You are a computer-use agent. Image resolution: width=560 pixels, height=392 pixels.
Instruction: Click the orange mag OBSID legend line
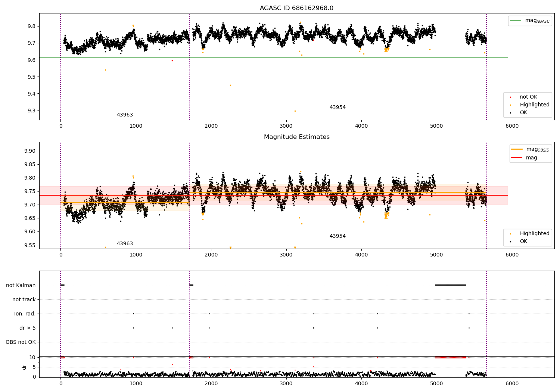(x=517, y=149)
